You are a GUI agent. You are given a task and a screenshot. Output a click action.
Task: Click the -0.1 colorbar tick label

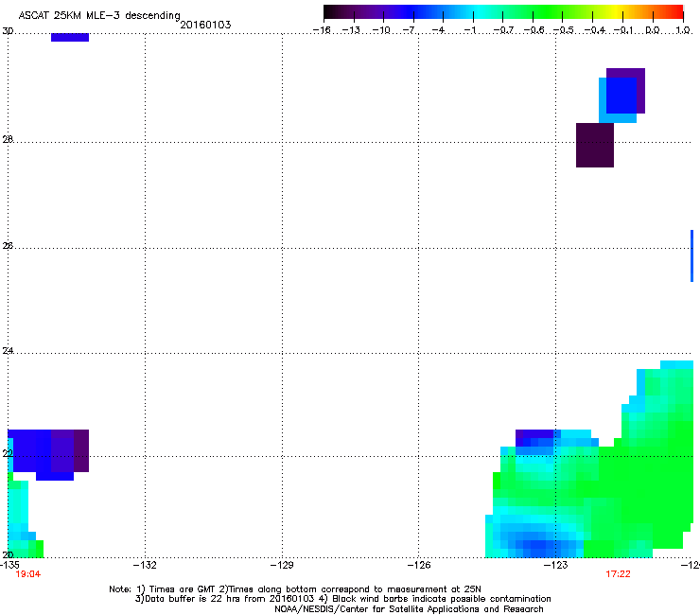coord(623,30)
